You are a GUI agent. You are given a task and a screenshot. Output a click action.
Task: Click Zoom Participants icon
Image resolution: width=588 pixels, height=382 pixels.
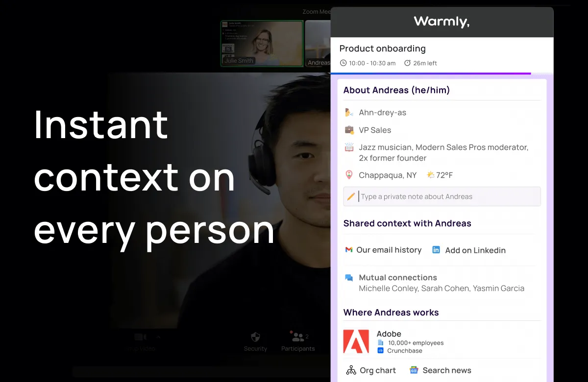(297, 336)
